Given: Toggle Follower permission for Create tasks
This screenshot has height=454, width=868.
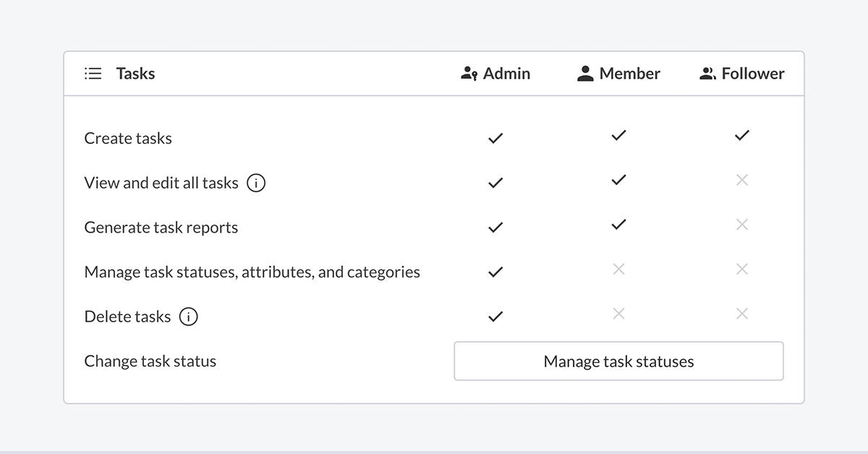Looking at the screenshot, I should (741, 134).
